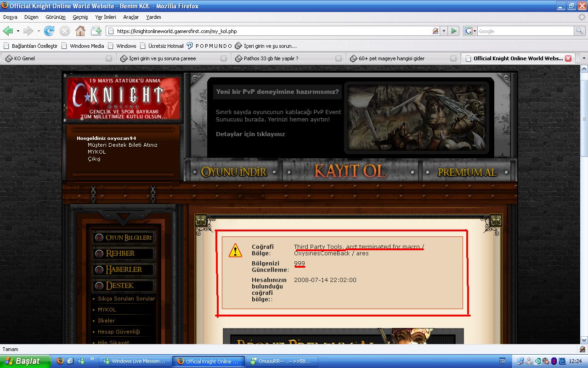Screen dimensions: 588x368
Task: Click the Forward navigation arrow
Action: click(28, 31)
